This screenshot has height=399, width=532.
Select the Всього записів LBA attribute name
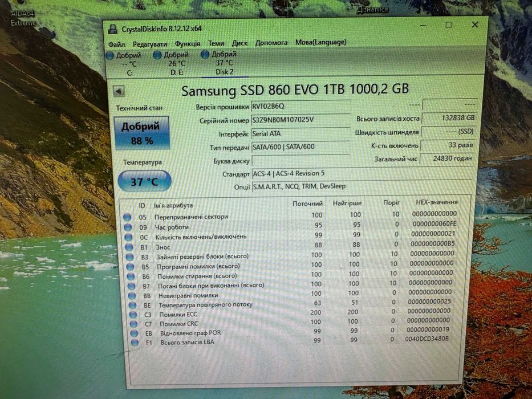[187, 343]
